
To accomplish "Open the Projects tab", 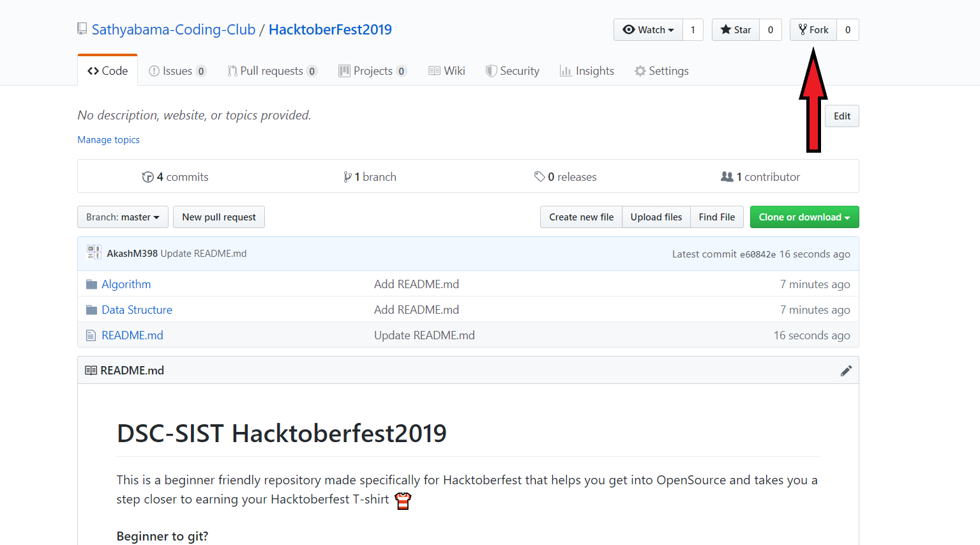I will (373, 71).
